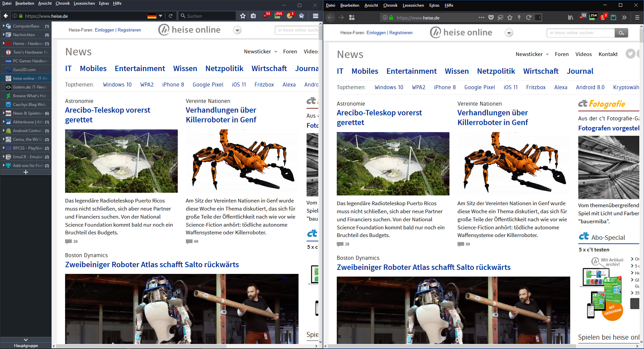Open the Lesezeichen menu in right window

pos(413,5)
